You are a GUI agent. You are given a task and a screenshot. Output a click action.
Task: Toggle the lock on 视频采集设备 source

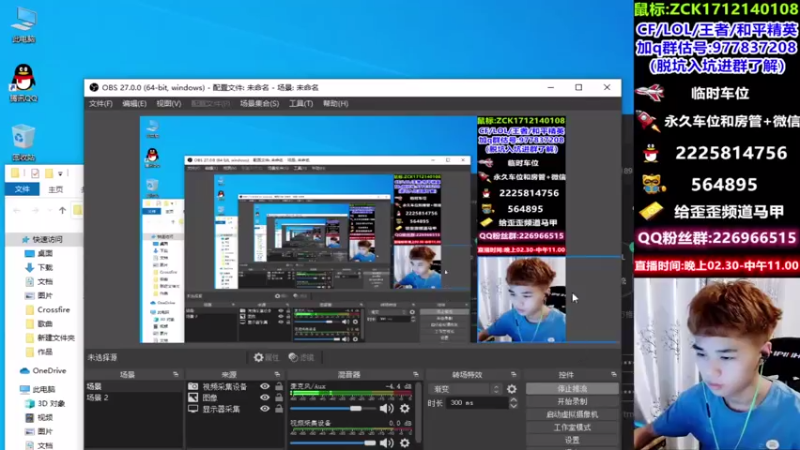coord(279,387)
